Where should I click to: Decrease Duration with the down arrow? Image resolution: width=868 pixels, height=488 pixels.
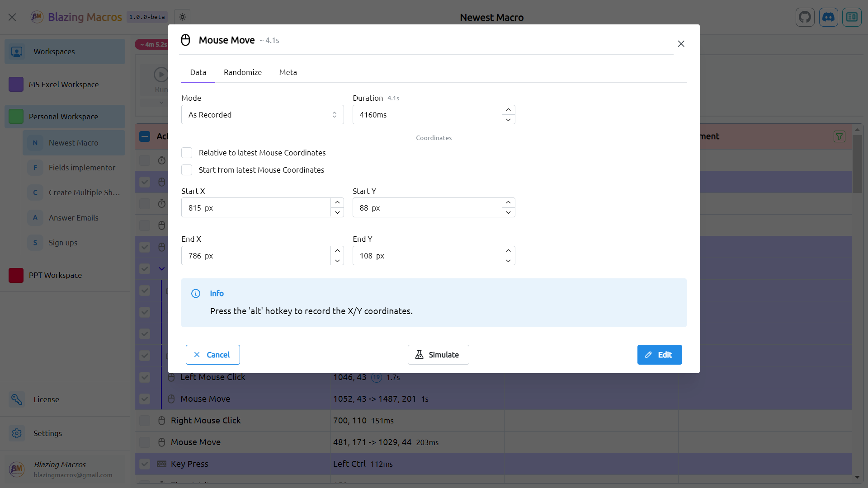click(508, 120)
